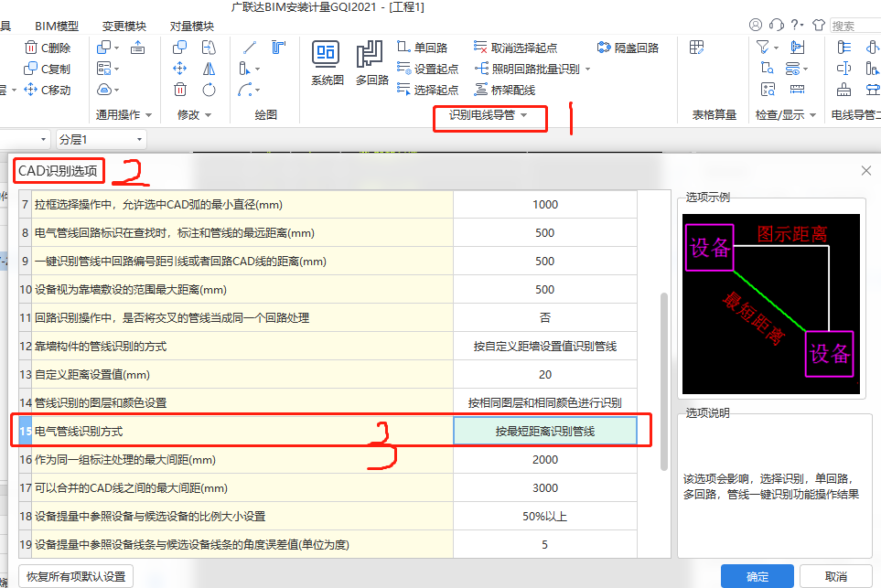Click 恢复所有项默认设置 restore defaults button
This screenshot has width=881, height=588.
click(x=76, y=576)
